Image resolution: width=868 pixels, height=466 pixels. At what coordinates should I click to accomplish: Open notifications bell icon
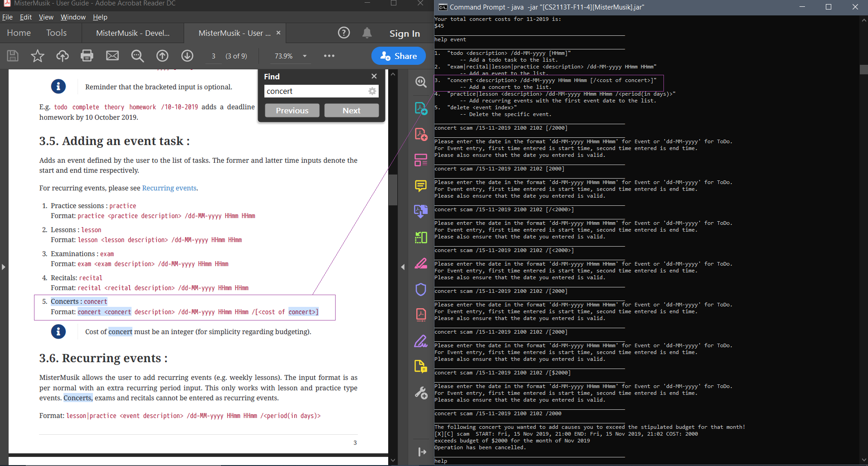(x=367, y=33)
